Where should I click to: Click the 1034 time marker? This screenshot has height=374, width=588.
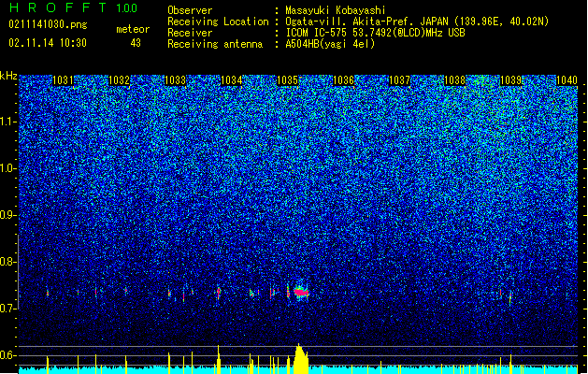pyautogui.click(x=232, y=80)
